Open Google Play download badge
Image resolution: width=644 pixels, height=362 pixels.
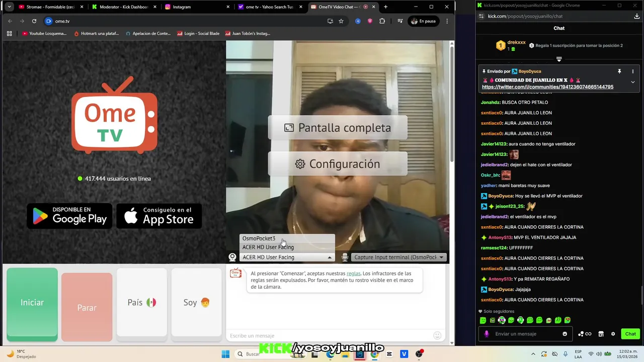tap(69, 216)
